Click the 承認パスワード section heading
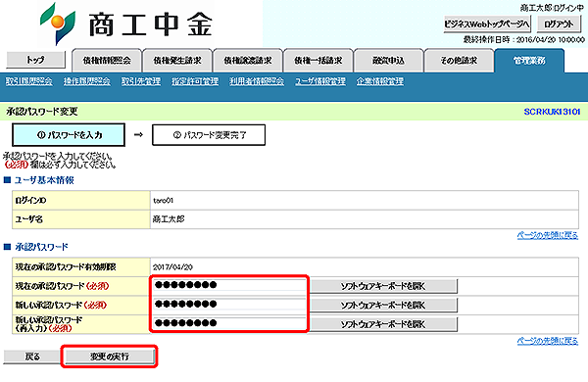The image size is (588, 382). pyautogui.click(x=41, y=247)
